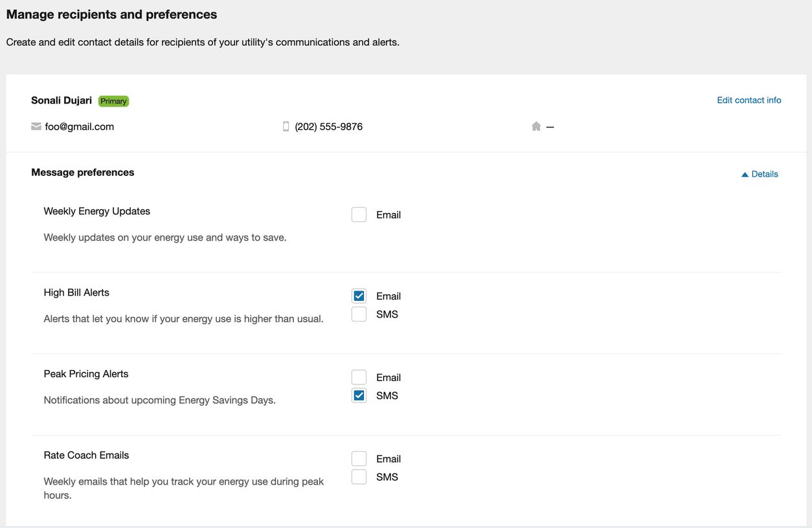The image size is (812, 528).
Task: Click the home address icon
Action: tap(536, 127)
